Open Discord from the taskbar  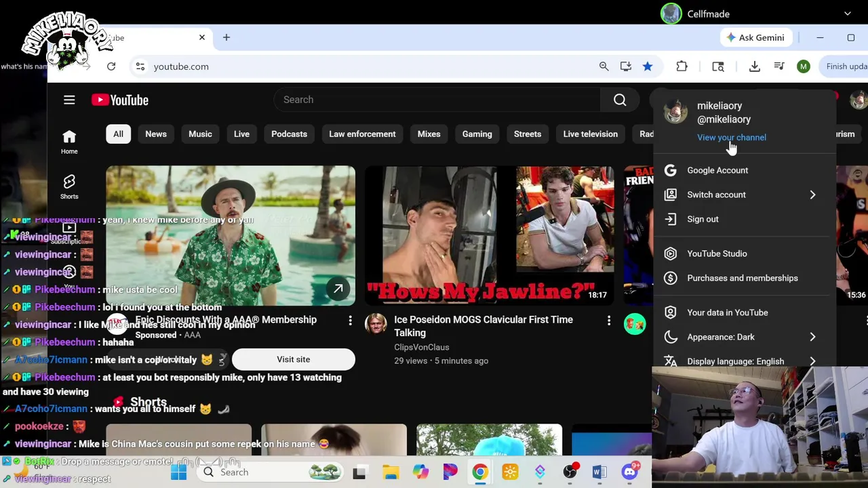[x=630, y=472]
